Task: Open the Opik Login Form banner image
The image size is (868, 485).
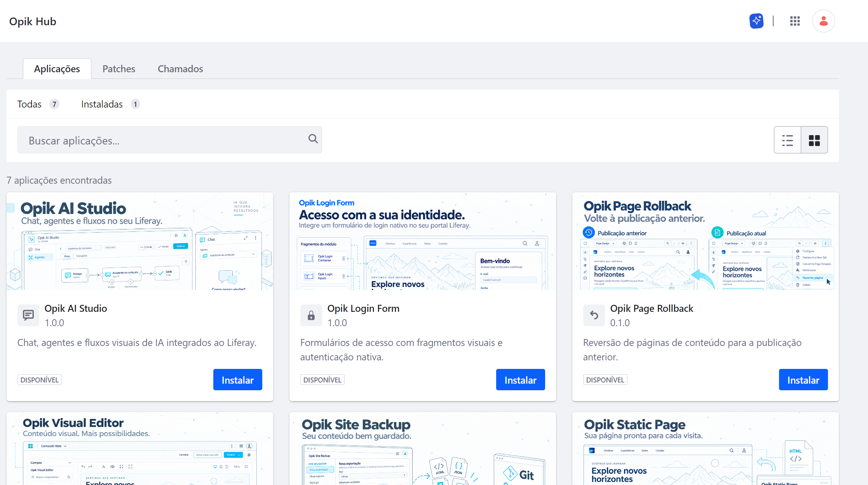Action: point(423,241)
